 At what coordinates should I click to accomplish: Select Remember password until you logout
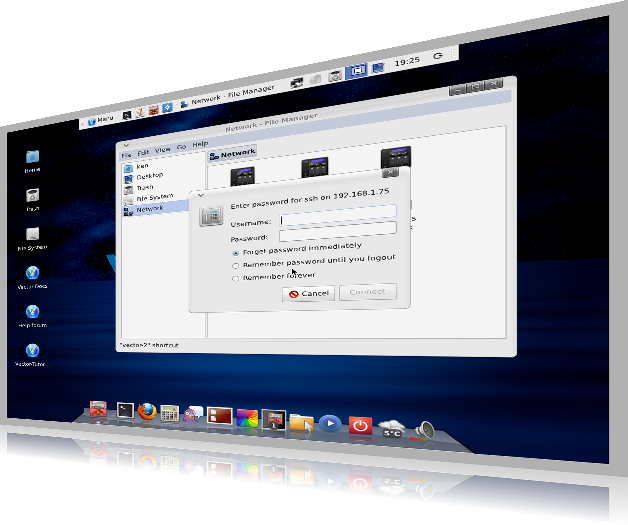(235, 266)
